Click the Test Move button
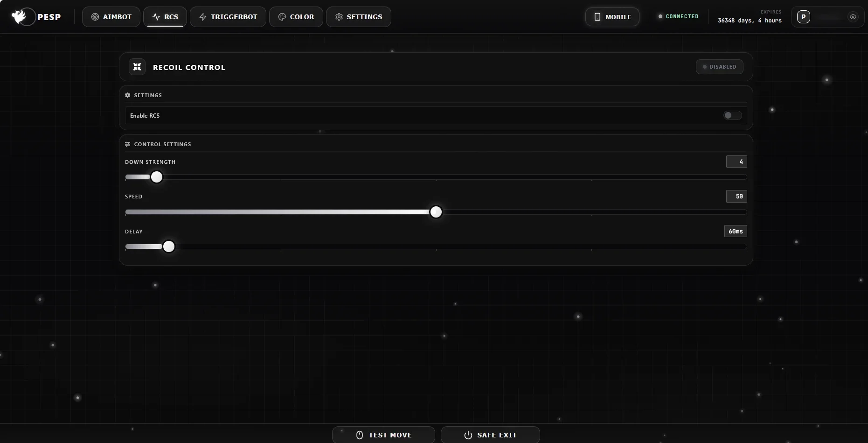 (x=383, y=435)
